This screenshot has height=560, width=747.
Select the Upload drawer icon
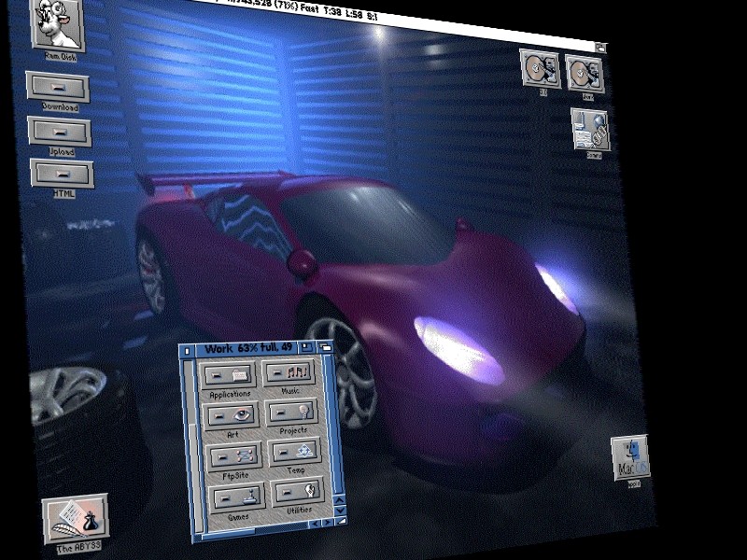click(x=60, y=131)
